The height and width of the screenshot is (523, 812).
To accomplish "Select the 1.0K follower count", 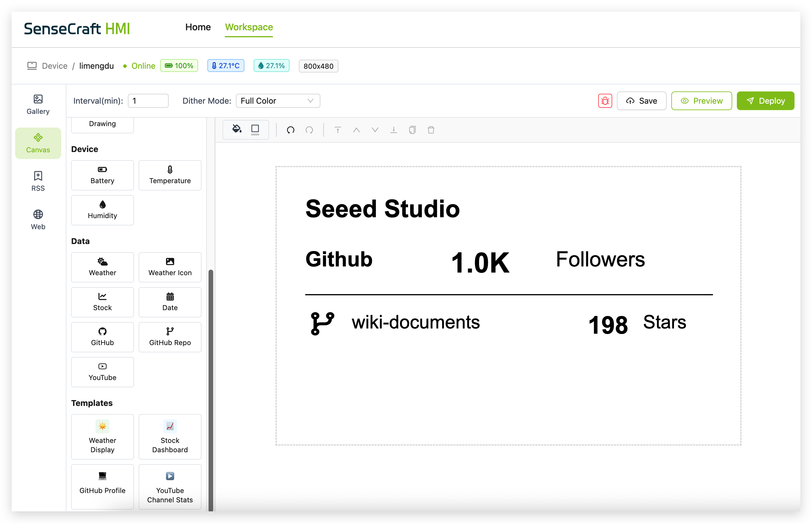I will [480, 262].
